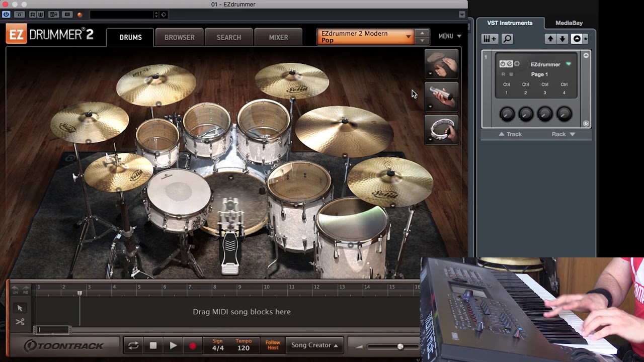Open the VST rack settings star menu

[x=585, y=39]
